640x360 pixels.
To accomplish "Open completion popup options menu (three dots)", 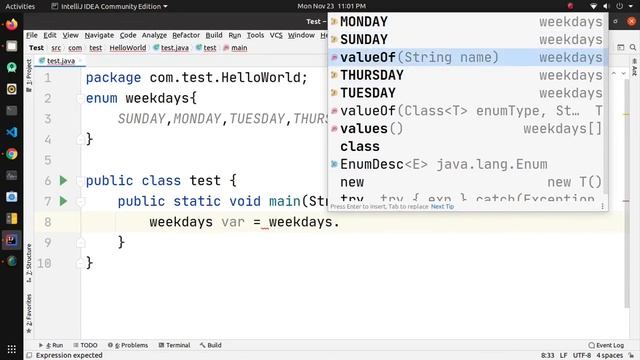I will [602, 207].
